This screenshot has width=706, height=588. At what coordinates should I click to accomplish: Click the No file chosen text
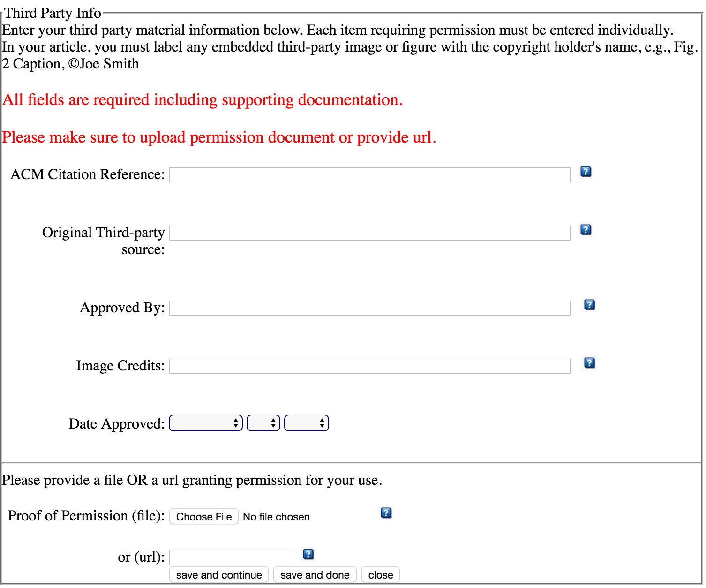[x=276, y=517]
